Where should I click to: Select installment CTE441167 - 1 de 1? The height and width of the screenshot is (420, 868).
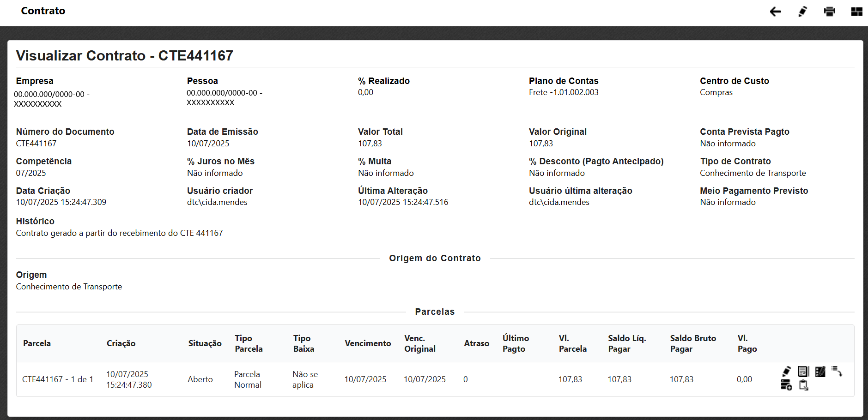click(x=58, y=379)
